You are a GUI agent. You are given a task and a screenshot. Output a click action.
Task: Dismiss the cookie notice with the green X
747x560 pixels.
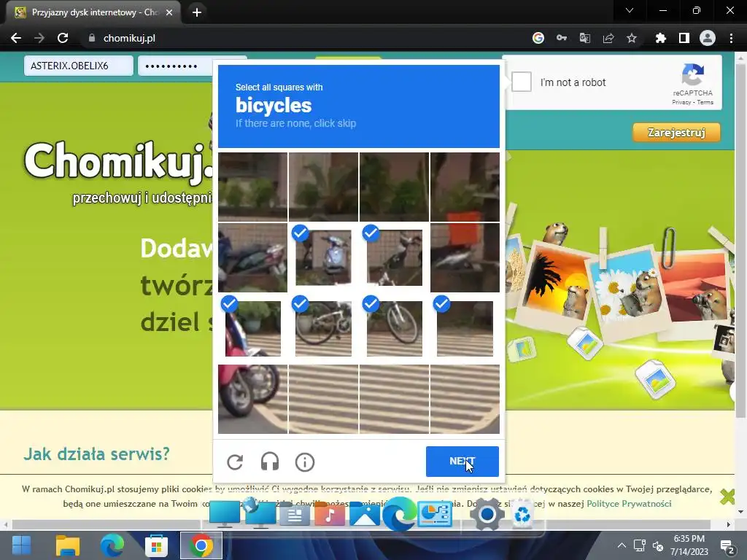[x=727, y=497]
